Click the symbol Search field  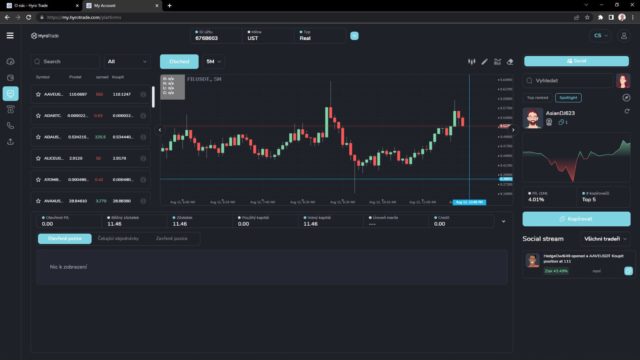coord(65,62)
